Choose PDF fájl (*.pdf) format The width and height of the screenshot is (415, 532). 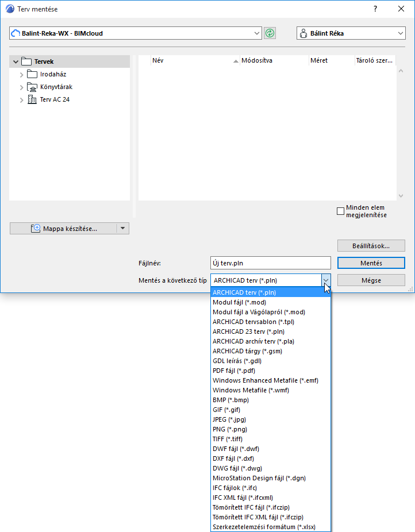click(x=271, y=371)
